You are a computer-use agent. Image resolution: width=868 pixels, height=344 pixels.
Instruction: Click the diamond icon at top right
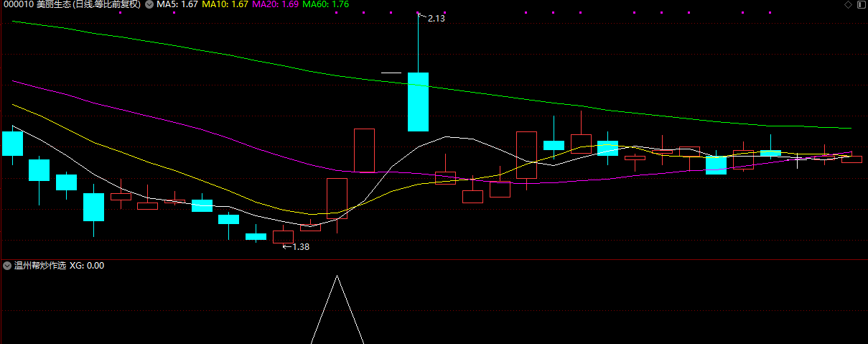point(848,5)
